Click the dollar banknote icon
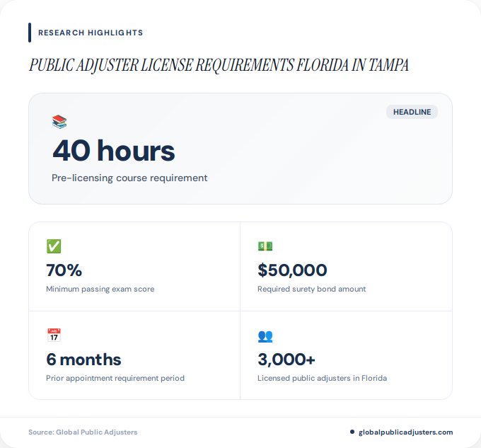 pos(265,246)
